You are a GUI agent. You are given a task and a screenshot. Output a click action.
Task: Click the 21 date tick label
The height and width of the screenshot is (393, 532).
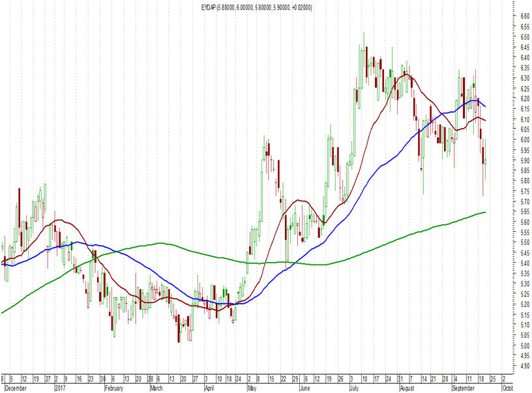tap(434, 379)
